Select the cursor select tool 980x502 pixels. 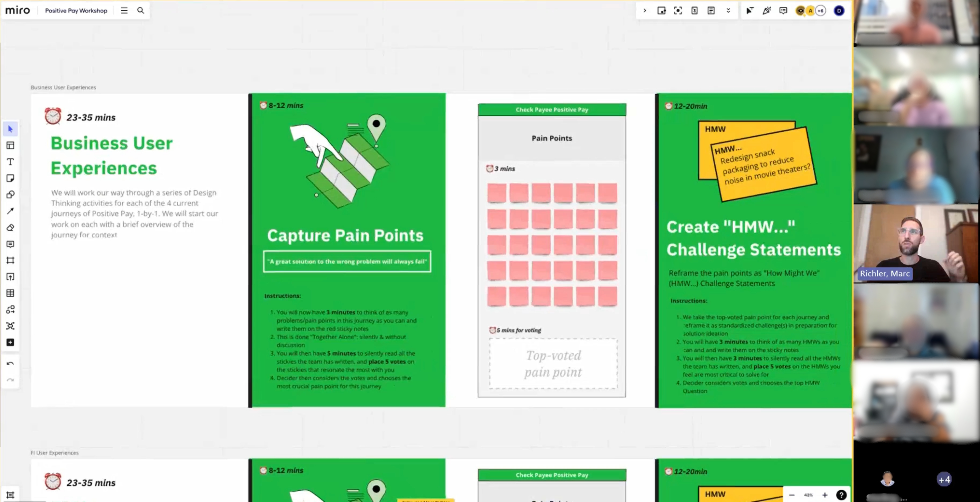point(10,129)
